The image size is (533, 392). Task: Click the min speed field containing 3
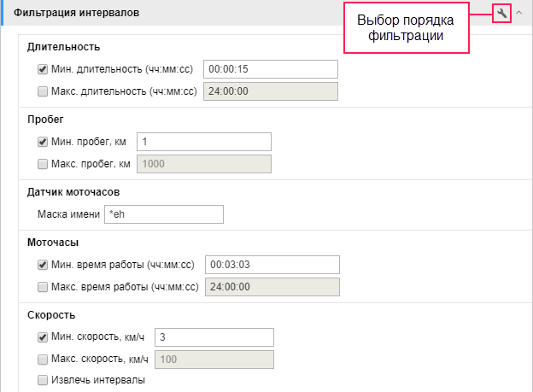tap(214, 337)
